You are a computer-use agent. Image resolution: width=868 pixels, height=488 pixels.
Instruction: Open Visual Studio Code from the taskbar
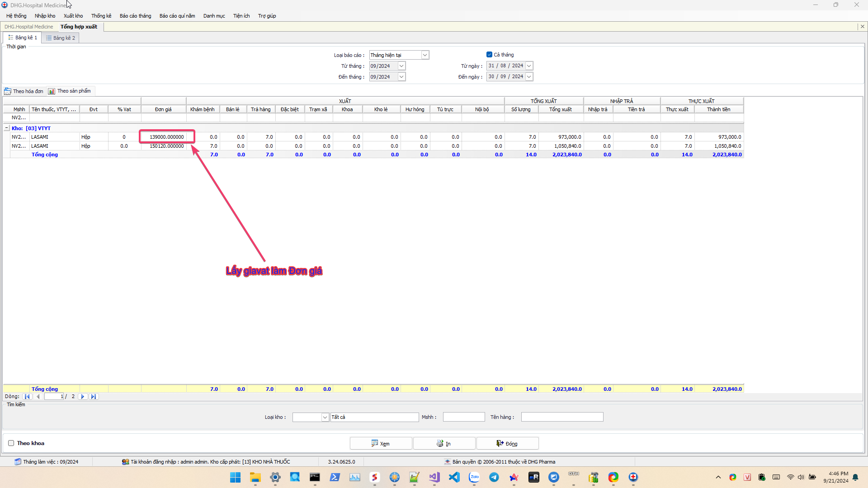(x=454, y=477)
